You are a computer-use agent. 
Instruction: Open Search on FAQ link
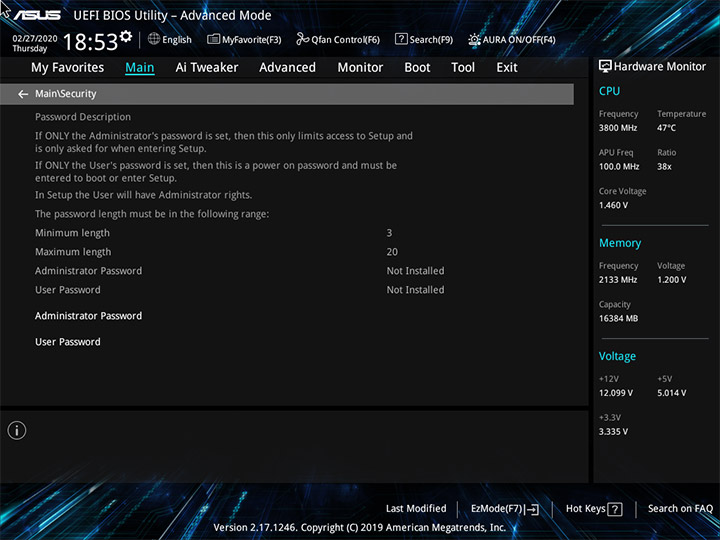680,508
